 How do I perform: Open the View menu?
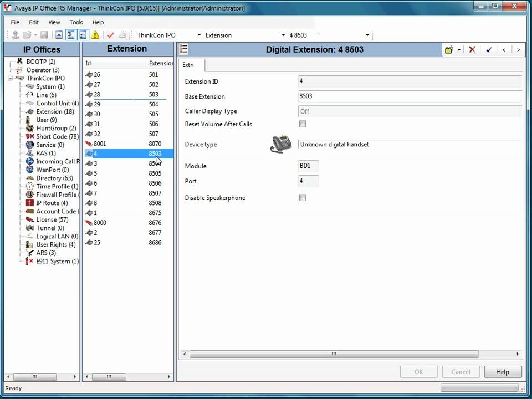(x=54, y=22)
